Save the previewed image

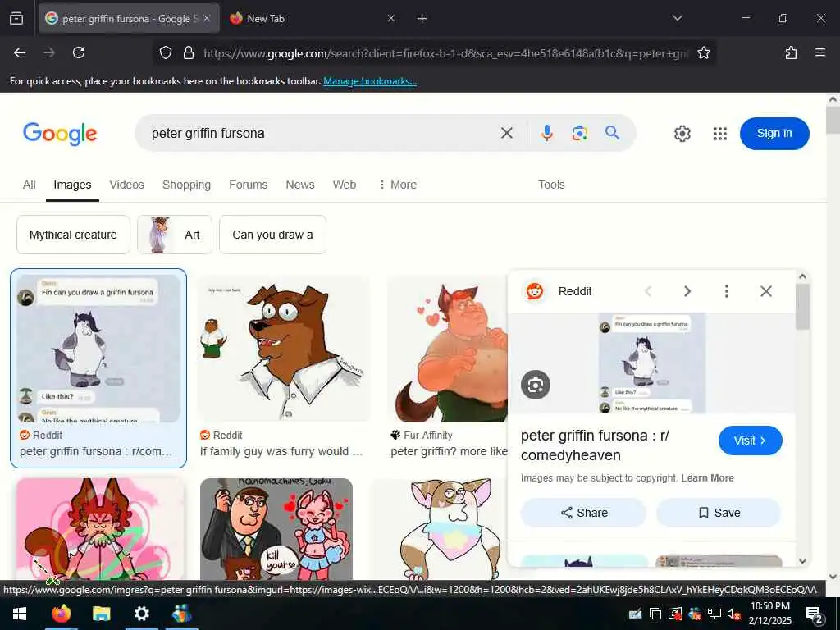(x=719, y=513)
